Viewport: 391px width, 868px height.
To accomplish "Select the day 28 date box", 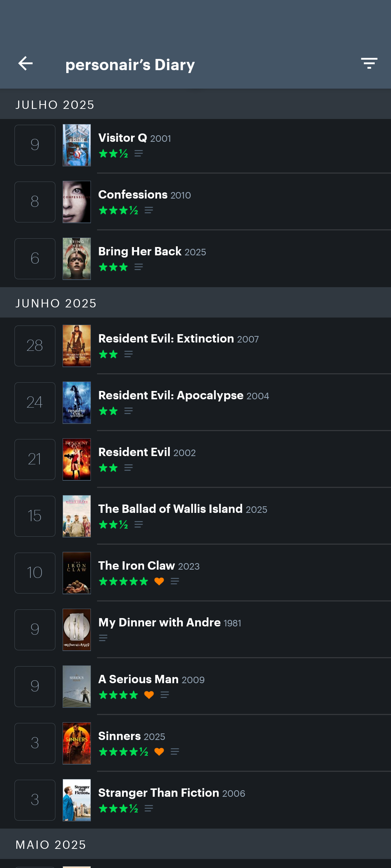I will pyautogui.click(x=35, y=346).
